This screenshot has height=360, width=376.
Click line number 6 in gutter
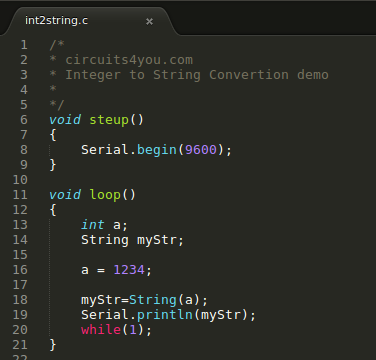pyautogui.click(x=24, y=120)
